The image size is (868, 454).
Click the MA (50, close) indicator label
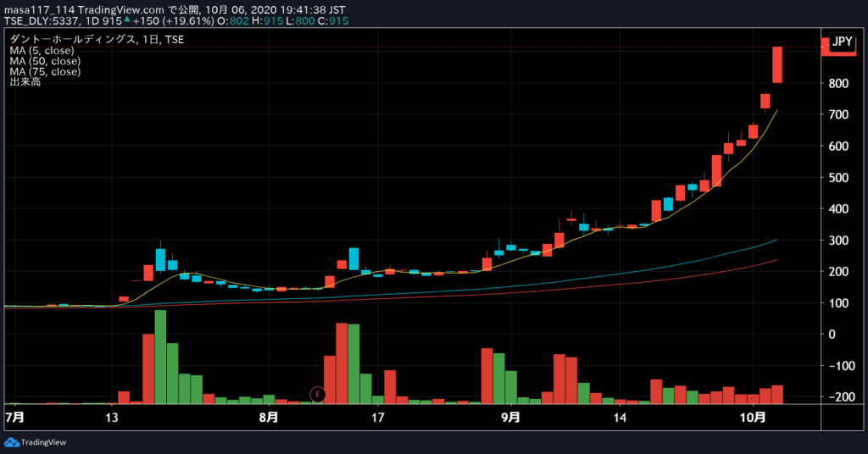pos(45,61)
